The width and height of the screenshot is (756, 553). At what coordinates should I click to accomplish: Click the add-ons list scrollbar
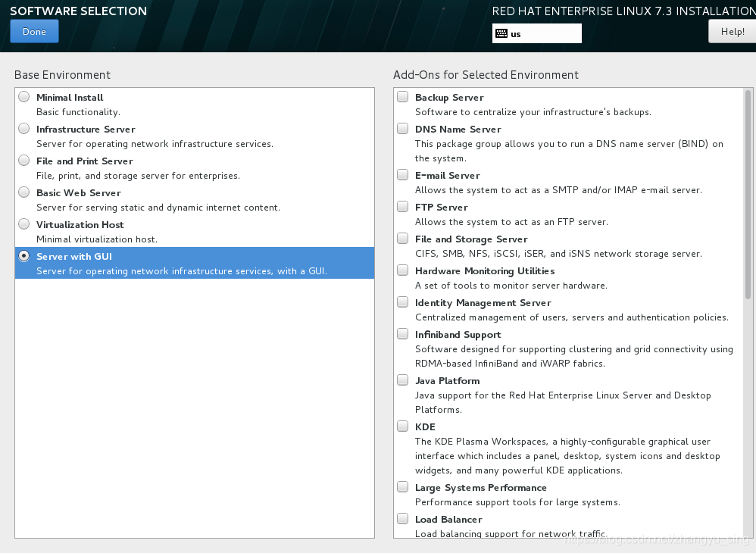pos(748,195)
